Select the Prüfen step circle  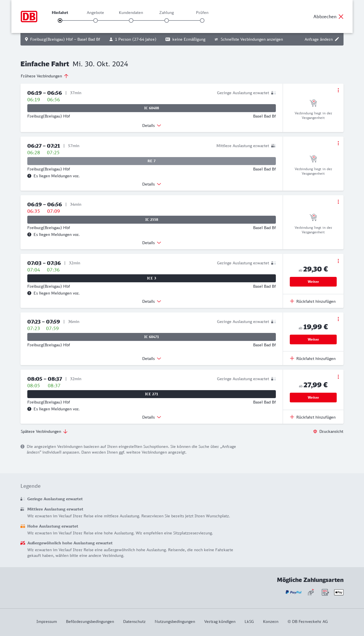(x=202, y=20)
